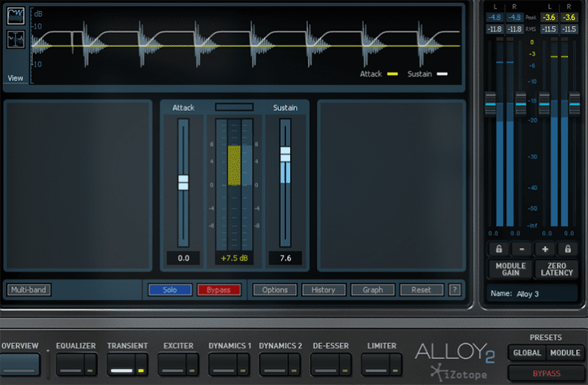
Task: Click the iZotope logo
Action: click(x=459, y=373)
